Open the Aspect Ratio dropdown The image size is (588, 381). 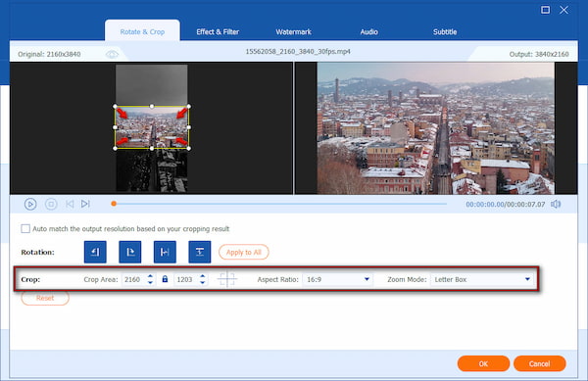tap(337, 279)
